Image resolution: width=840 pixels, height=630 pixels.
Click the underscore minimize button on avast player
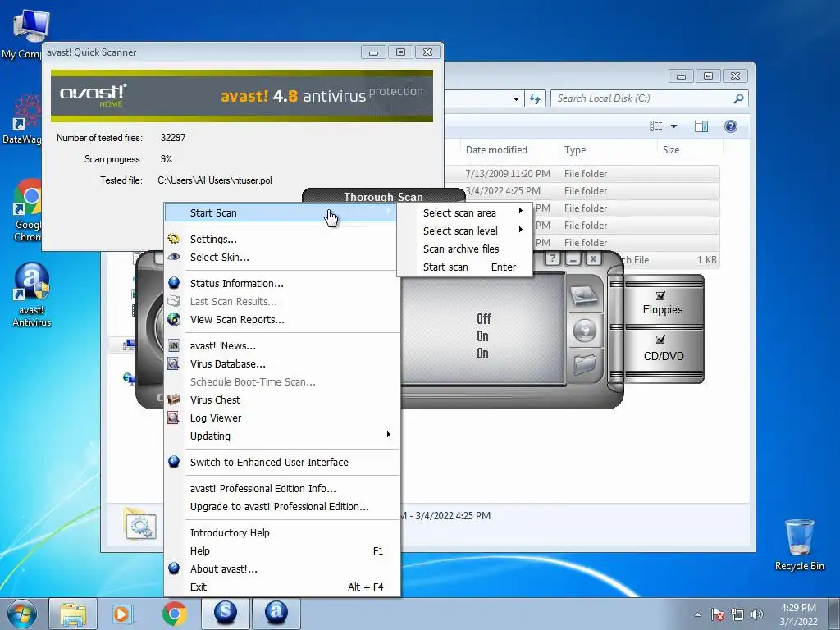[x=573, y=258]
